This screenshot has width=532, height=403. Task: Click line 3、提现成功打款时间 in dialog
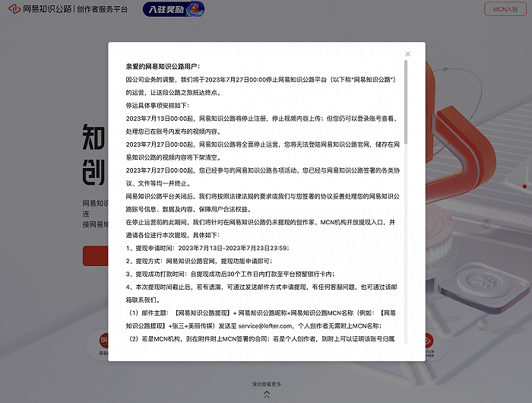click(230, 274)
